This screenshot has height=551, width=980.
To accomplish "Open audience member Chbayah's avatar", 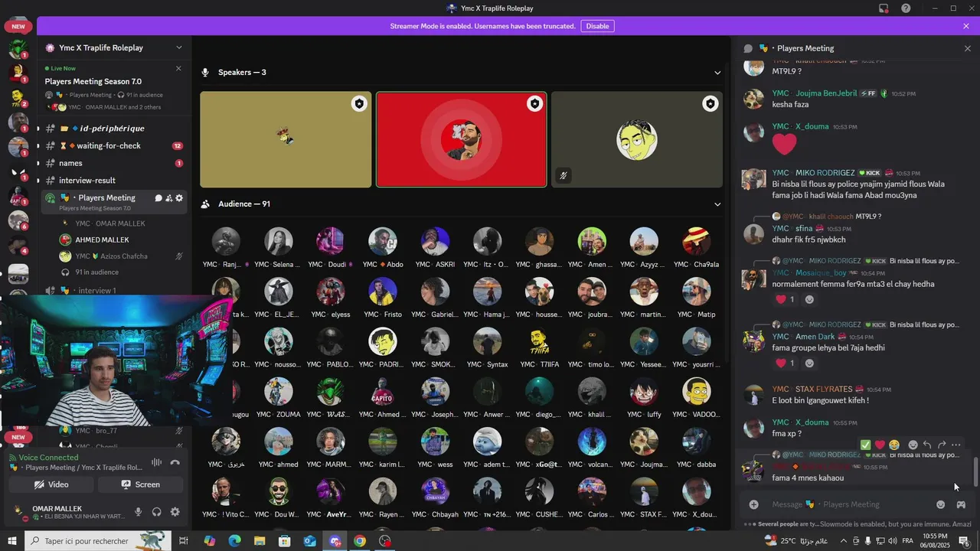I will point(435,491).
